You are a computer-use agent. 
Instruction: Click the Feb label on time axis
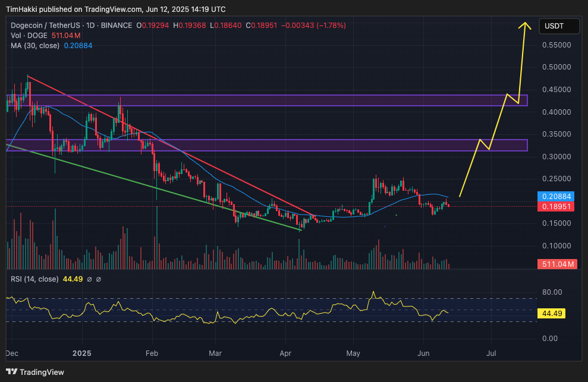152,353
